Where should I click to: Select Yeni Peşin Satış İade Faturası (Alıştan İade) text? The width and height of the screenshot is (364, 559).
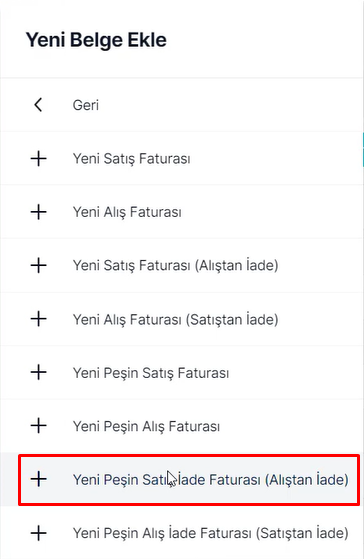click(x=211, y=480)
